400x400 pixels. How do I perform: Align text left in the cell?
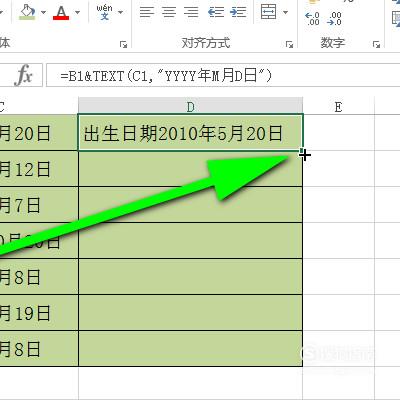point(147,12)
